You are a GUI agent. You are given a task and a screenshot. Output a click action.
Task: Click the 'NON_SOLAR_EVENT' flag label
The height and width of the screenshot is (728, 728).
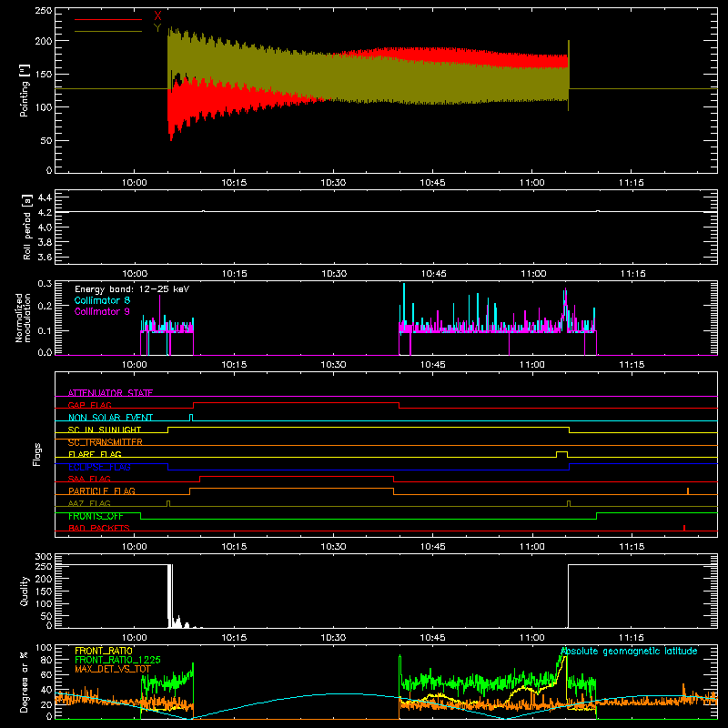[x=110, y=418]
